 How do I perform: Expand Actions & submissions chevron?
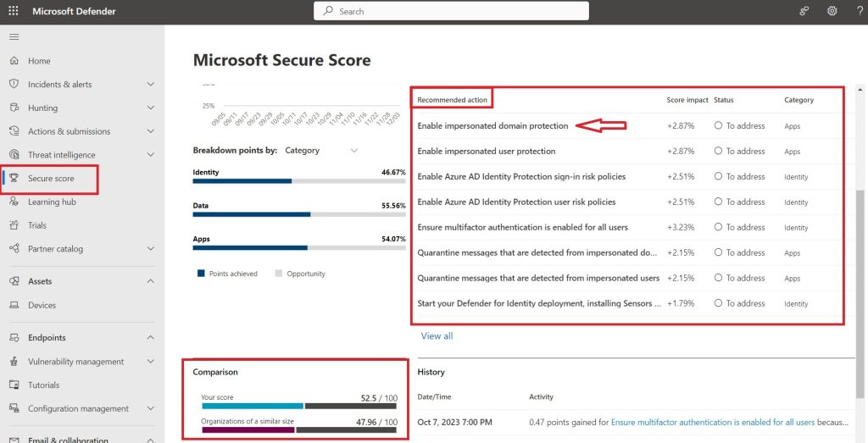coord(151,131)
